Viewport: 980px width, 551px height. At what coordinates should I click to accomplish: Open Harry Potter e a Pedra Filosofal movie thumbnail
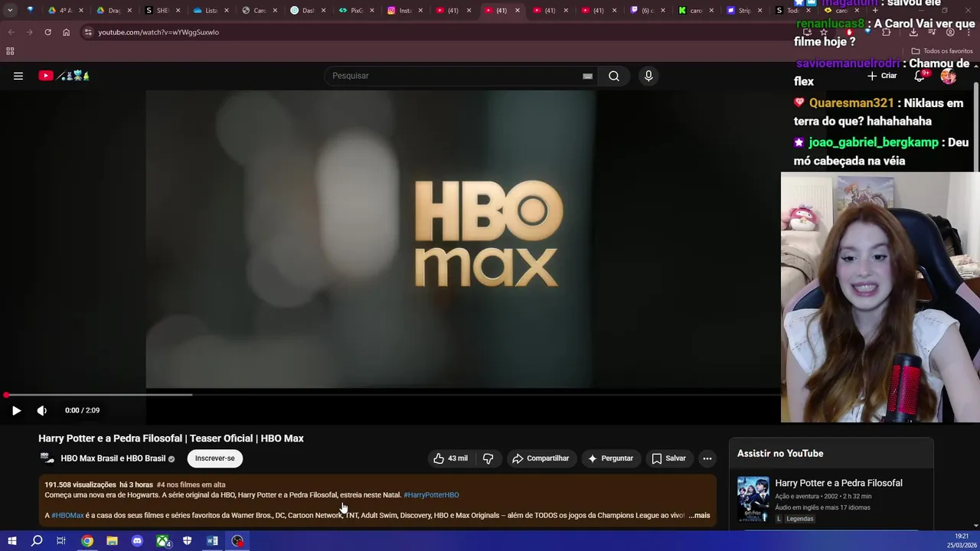pyautogui.click(x=753, y=500)
